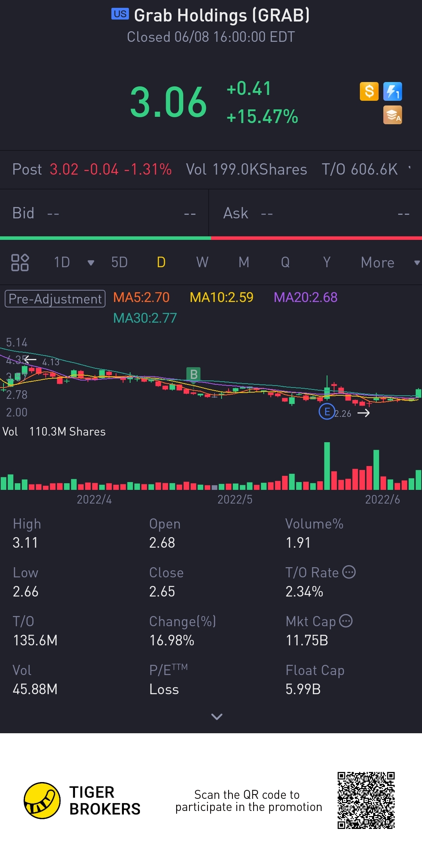The width and height of the screenshot is (422, 868).
Task: Tap the scan QR code promotion text
Action: [249, 801]
